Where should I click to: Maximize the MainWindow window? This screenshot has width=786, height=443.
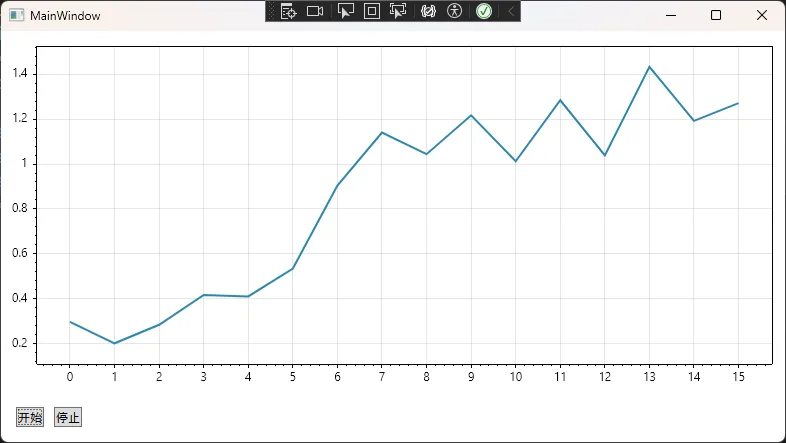click(x=716, y=15)
